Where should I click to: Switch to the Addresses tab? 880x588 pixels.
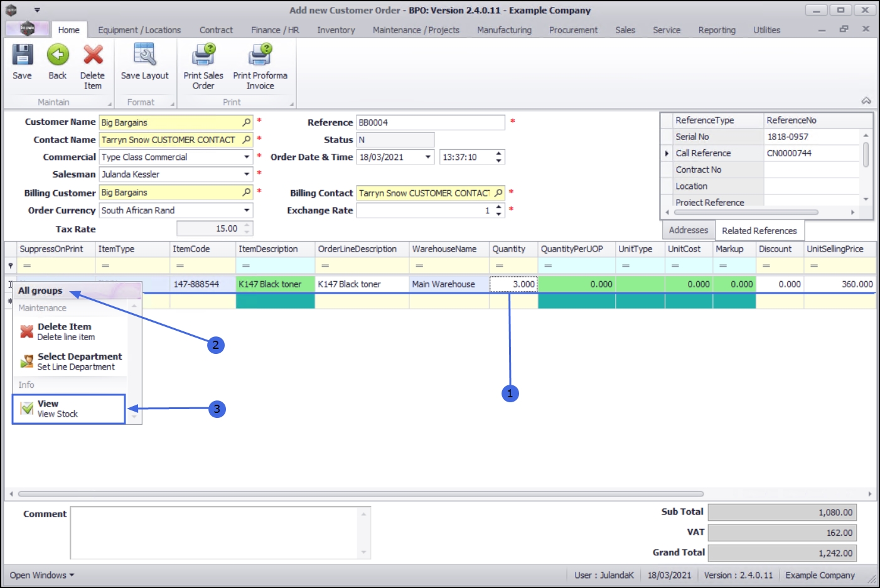pos(689,230)
